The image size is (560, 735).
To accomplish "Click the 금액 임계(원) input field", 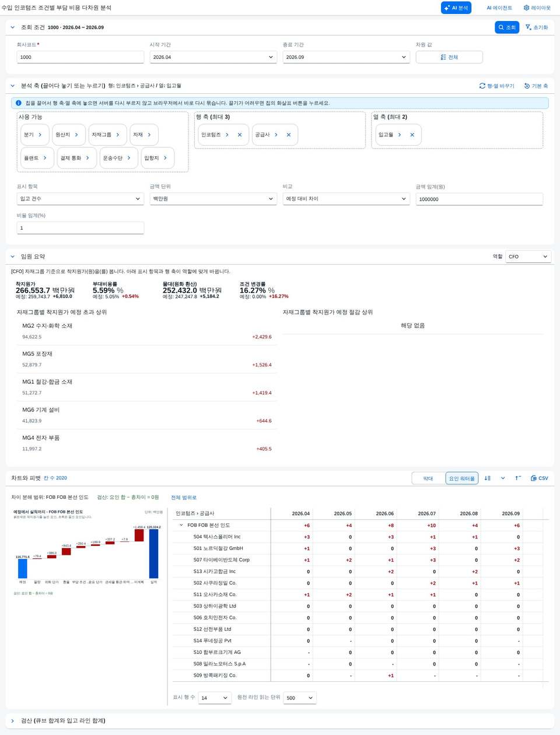I will pos(480,199).
